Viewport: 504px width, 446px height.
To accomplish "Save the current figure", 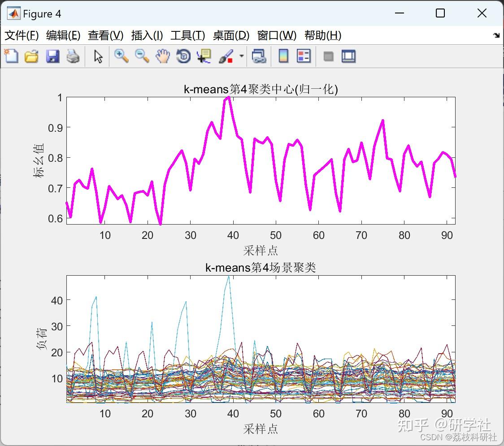I will 52,56.
